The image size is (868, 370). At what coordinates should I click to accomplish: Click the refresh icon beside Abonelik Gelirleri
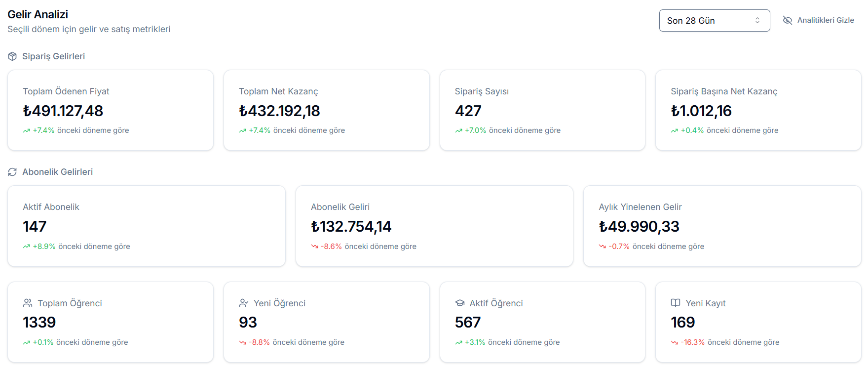coord(12,172)
